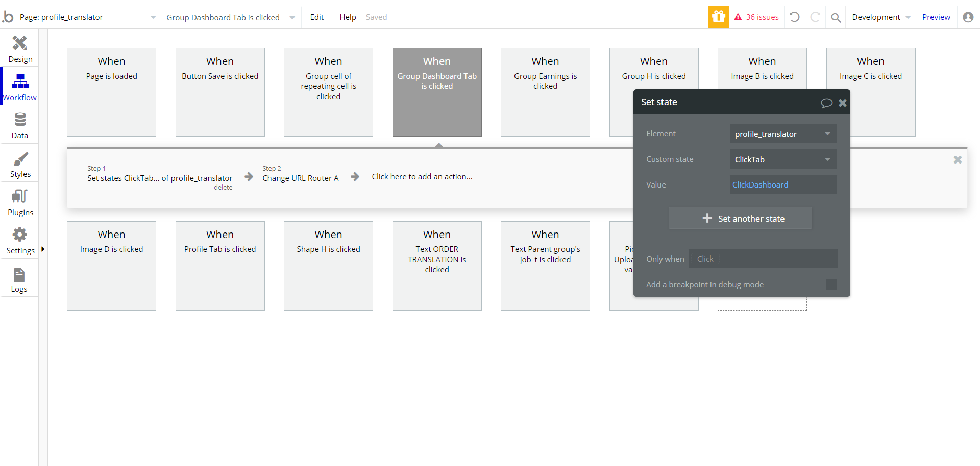
Task: Toggle breakpoint in debug mode checkbox
Action: click(x=831, y=285)
